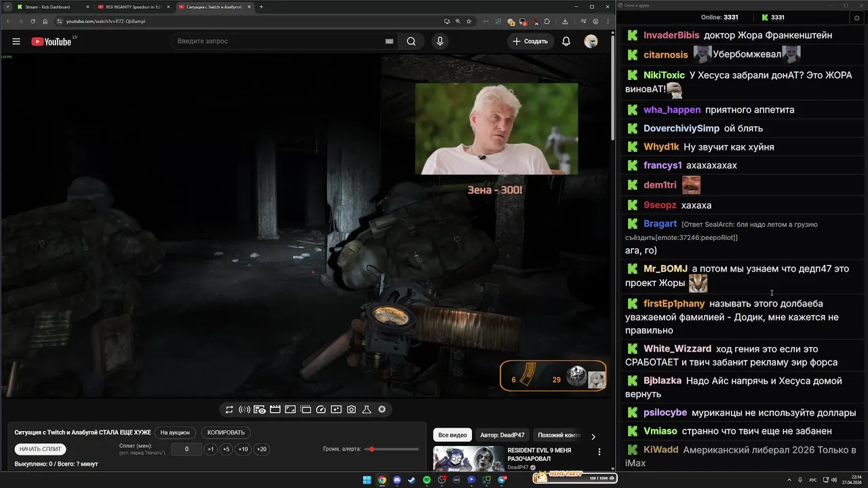The image size is (868, 488).
Task: Click username NikiToxic in chat
Action: point(664,75)
